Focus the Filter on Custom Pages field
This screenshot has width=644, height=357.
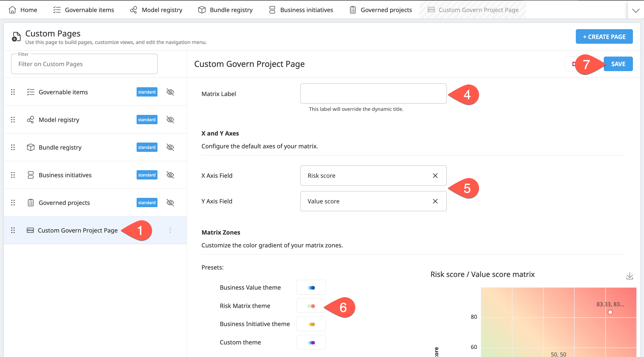84,64
